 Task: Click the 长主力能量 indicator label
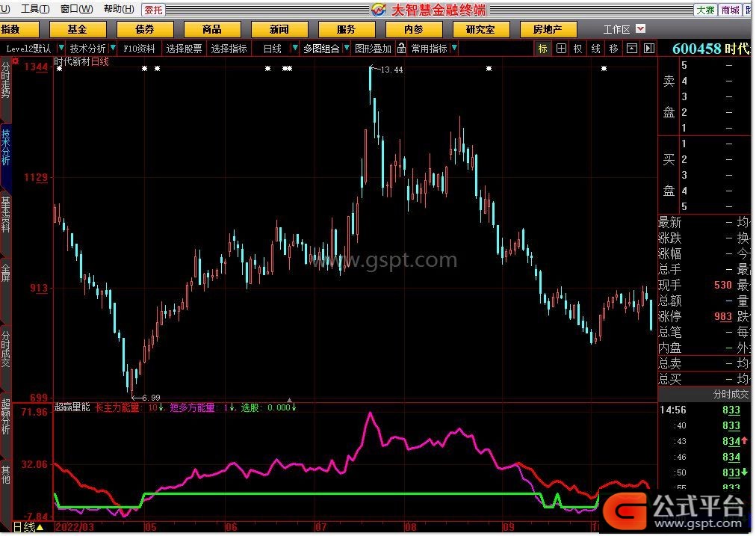tap(117, 407)
